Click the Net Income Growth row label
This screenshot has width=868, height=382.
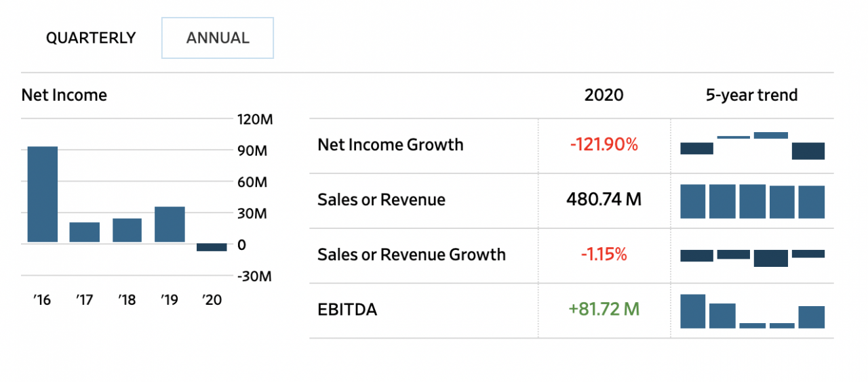click(x=391, y=145)
